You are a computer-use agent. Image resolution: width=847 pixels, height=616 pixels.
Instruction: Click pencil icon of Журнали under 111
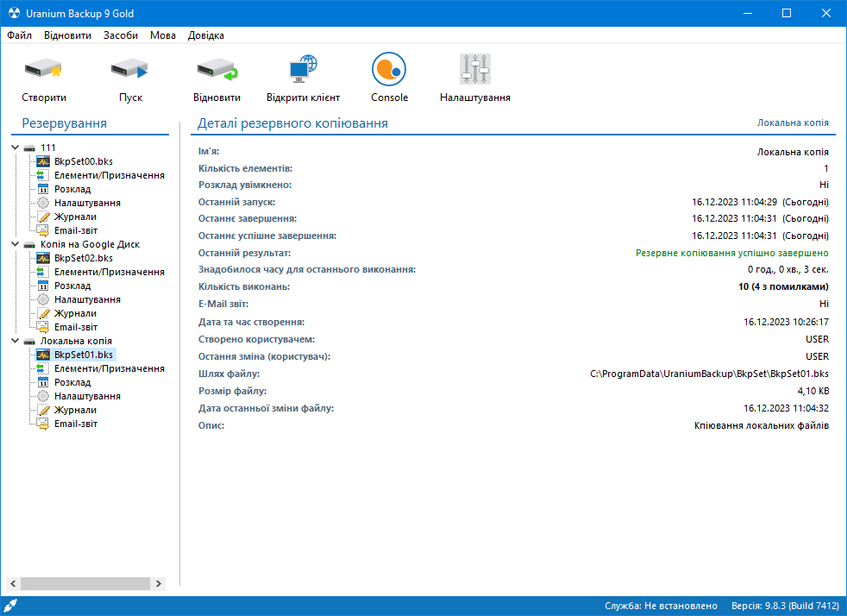[x=43, y=217]
